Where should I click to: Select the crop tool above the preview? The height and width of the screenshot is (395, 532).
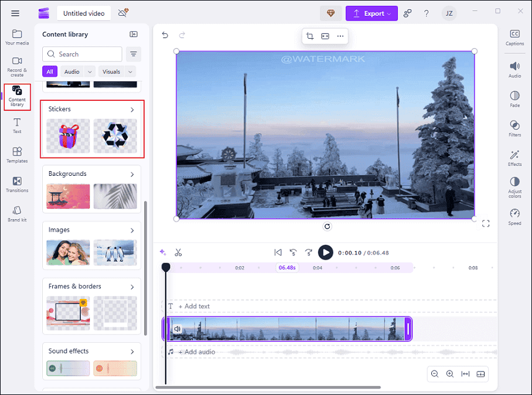tap(310, 35)
